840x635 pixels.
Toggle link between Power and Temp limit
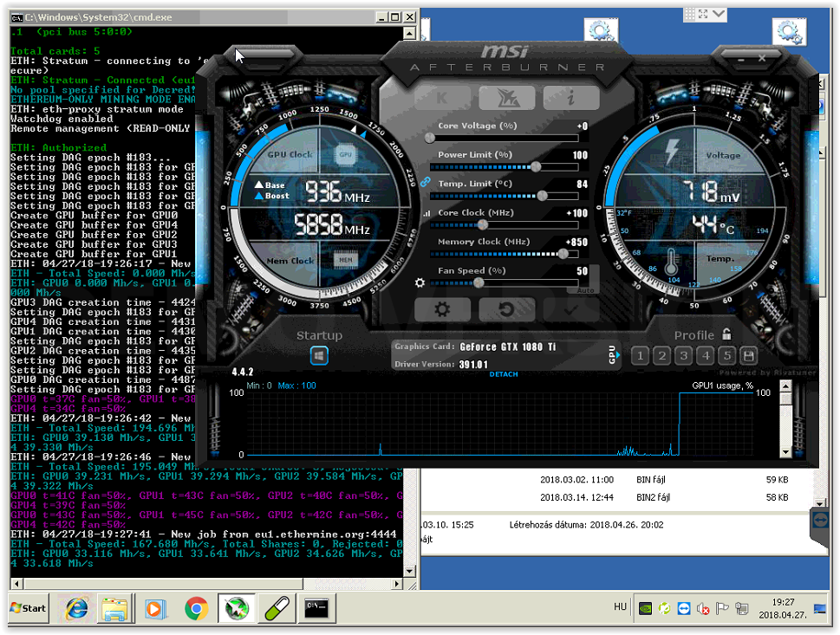[x=425, y=183]
